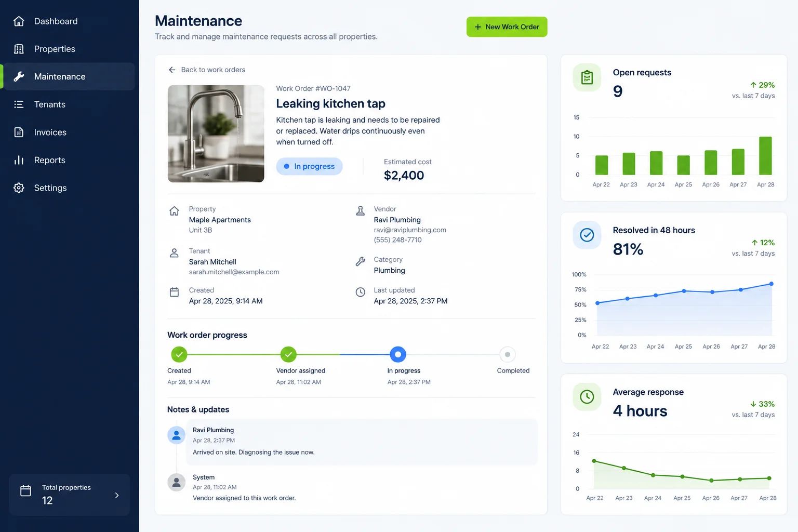Click the (555) 248-7710 phone number
This screenshot has width=798, height=532.
[398, 240]
